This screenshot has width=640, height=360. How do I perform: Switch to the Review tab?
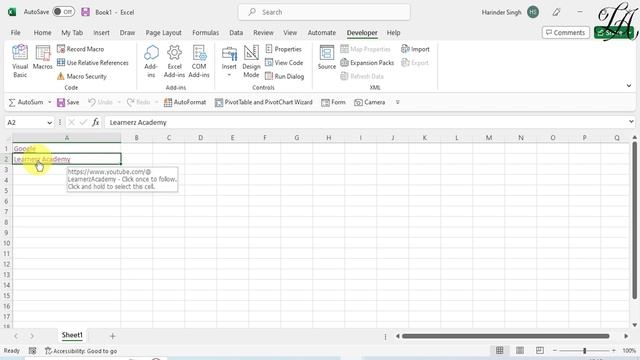tap(263, 33)
